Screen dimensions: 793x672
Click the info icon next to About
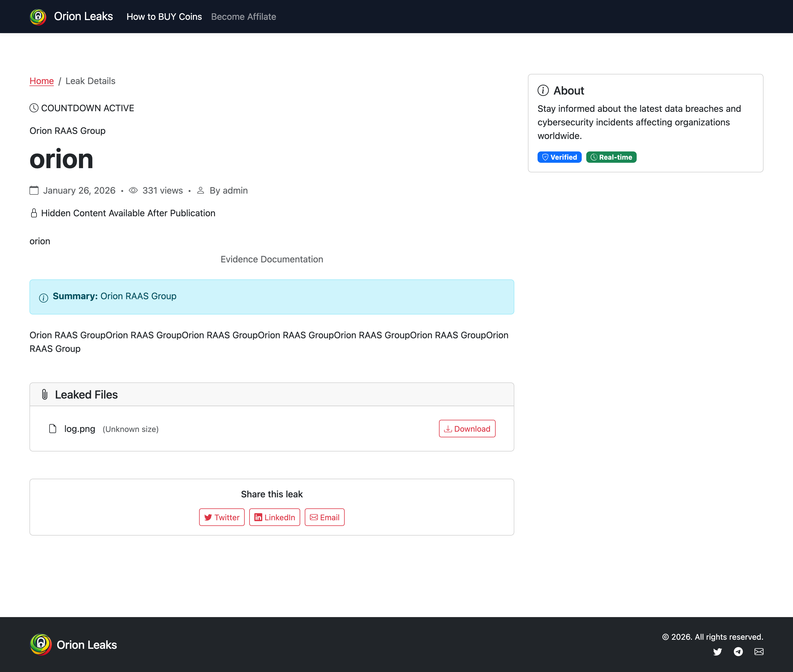pyautogui.click(x=543, y=91)
